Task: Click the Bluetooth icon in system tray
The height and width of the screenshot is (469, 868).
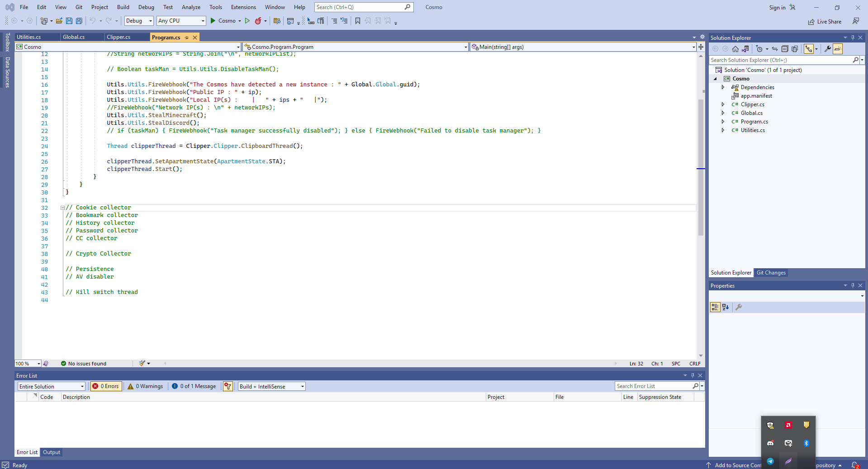Action: [806, 443]
